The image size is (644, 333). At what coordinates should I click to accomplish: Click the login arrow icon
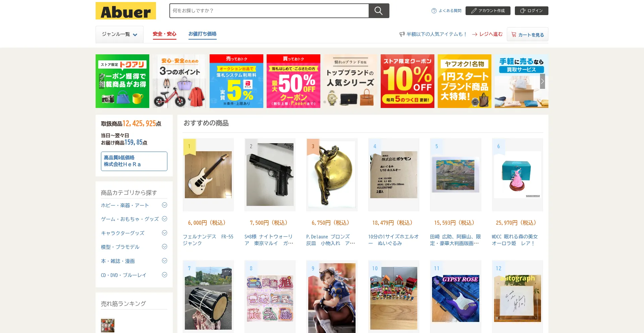(523, 11)
